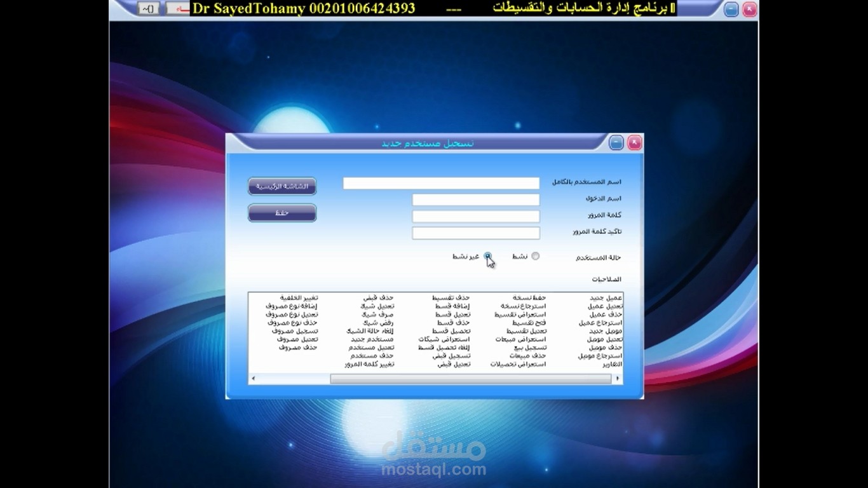868x488 pixels.
Task: Select permission حذف نوع مصروف
Action: click(293, 323)
